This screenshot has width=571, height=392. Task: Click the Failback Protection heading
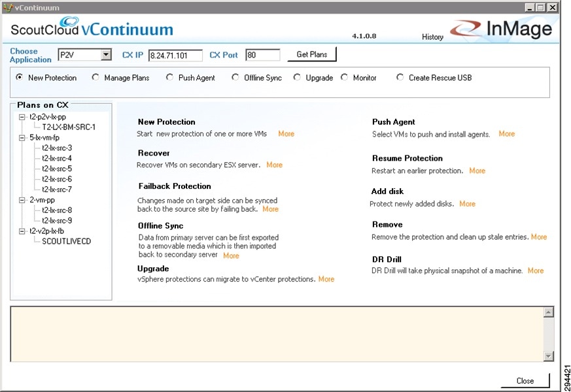tap(175, 186)
